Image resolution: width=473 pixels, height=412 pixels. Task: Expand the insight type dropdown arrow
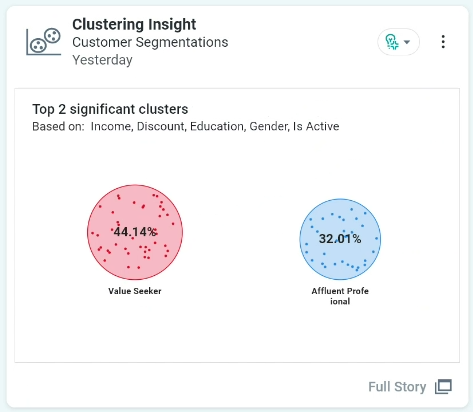click(407, 42)
